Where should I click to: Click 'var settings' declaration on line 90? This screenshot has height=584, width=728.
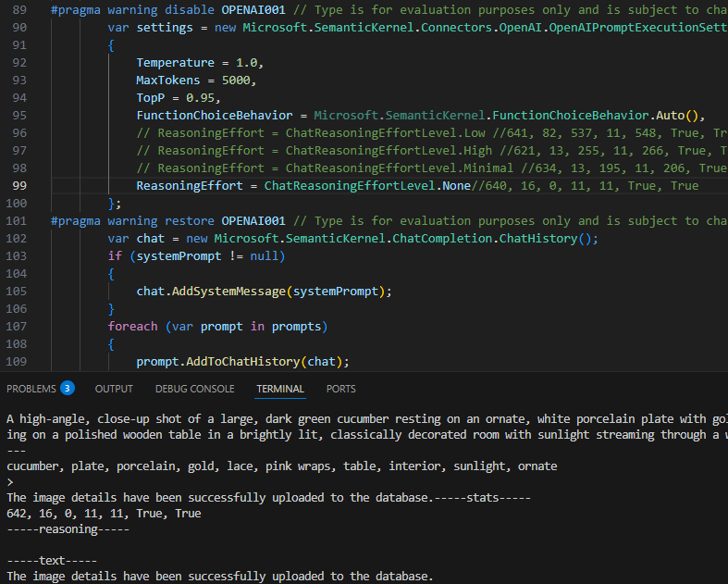tap(150, 28)
